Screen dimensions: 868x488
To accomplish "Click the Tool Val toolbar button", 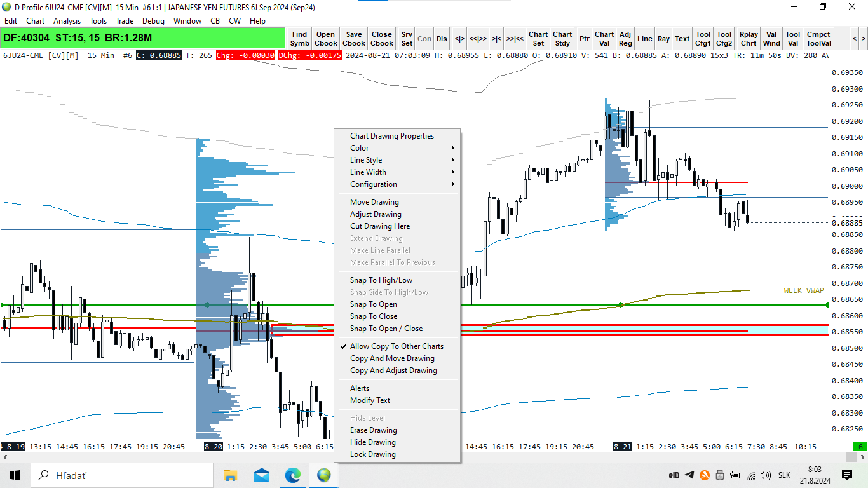I will (792, 39).
